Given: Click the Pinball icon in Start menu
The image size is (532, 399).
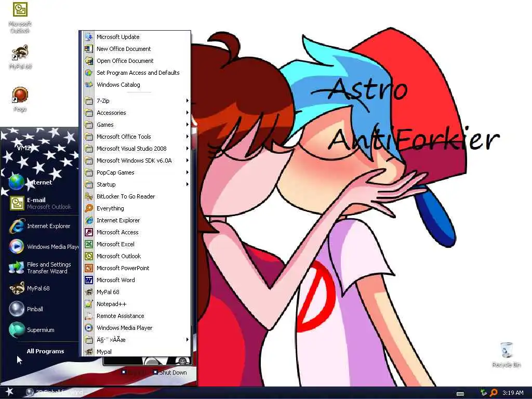Looking at the screenshot, I should [x=17, y=309].
